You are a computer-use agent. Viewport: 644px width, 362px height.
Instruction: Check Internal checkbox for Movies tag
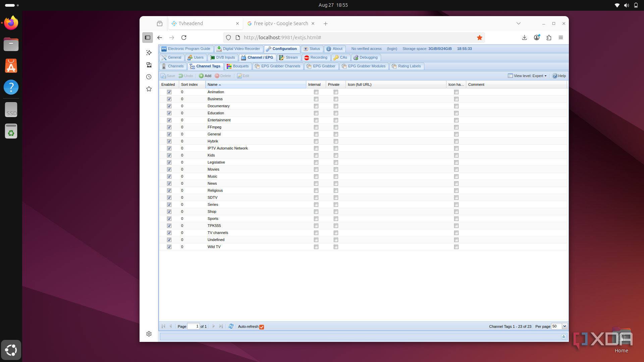point(316,170)
